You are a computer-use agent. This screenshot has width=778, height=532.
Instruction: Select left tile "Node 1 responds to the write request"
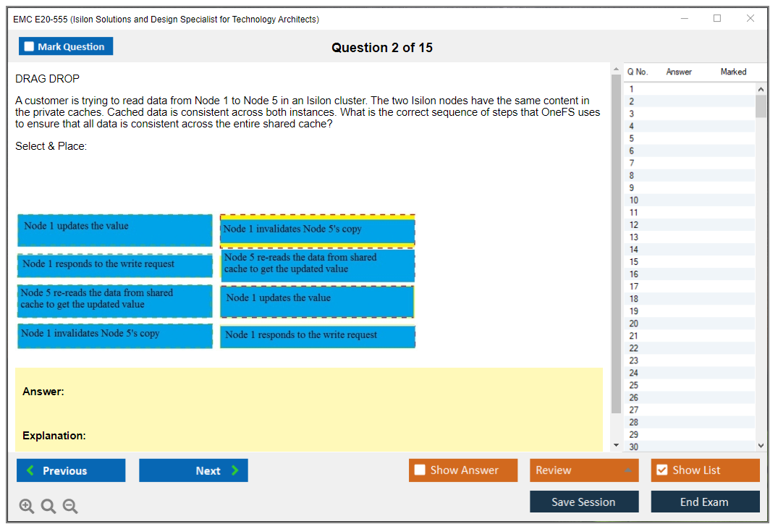115,265
